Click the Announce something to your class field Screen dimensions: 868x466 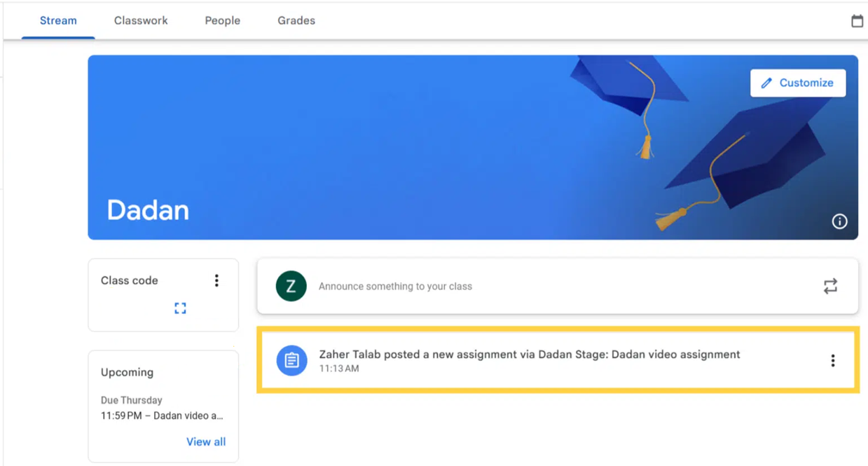(396, 286)
